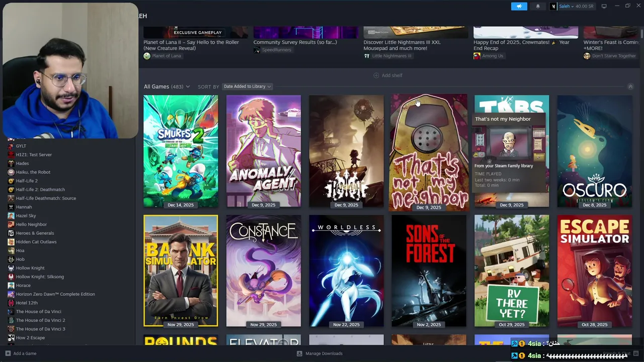Click the Little Nightmares III source icon

367,56
